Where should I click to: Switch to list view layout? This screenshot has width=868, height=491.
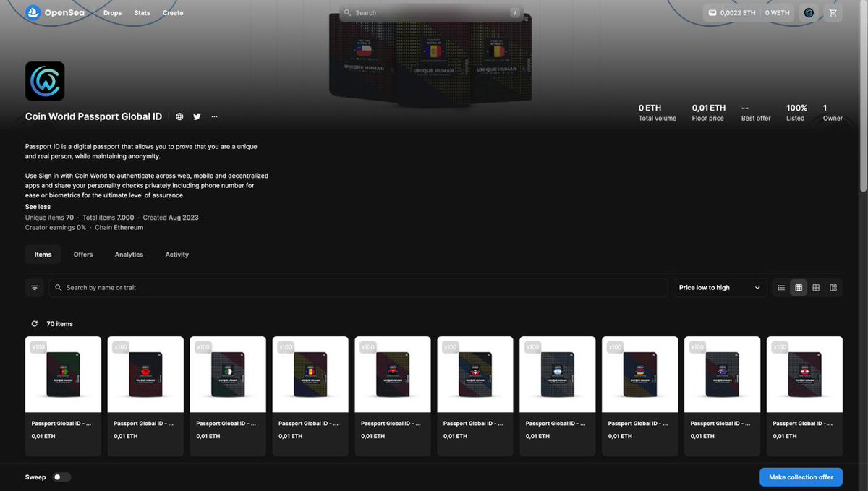(781, 288)
